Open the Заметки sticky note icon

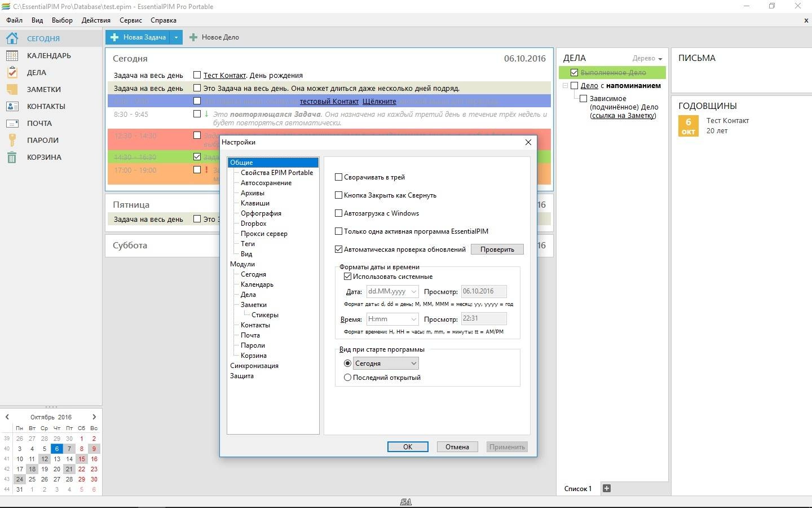(12, 89)
